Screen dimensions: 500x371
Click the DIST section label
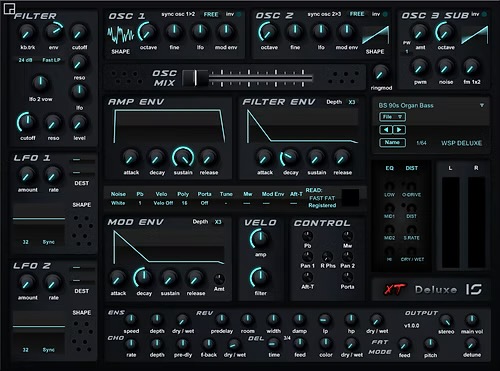(412, 168)
